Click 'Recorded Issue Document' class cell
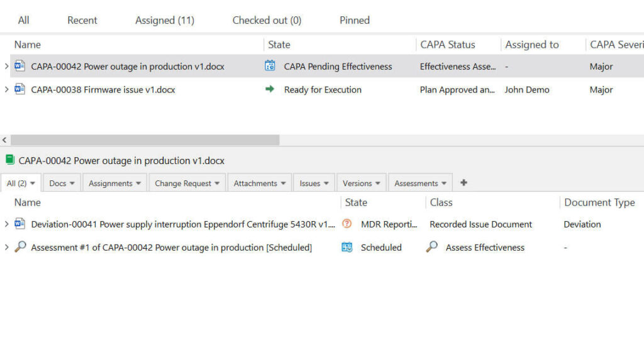The width and height of the screenshot is (644, 362). tap(481, 224)
